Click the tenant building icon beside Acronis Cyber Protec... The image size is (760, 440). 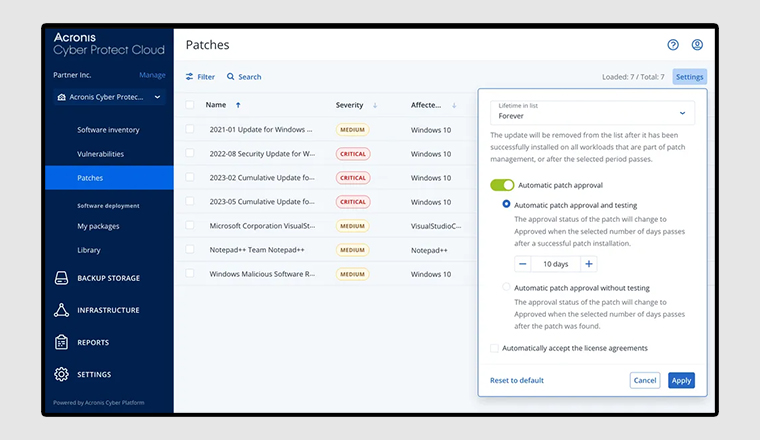62,97
